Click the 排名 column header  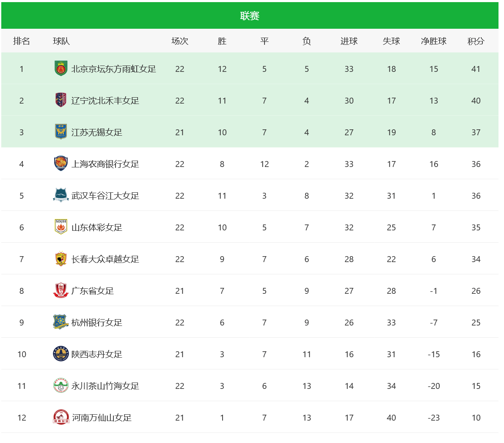click(x=22, y=41)
